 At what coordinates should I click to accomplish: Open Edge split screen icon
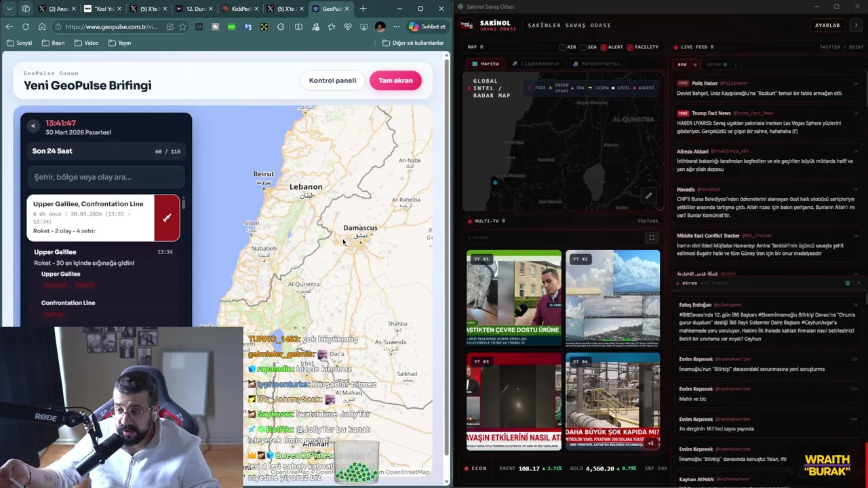(x=298, y=26)
